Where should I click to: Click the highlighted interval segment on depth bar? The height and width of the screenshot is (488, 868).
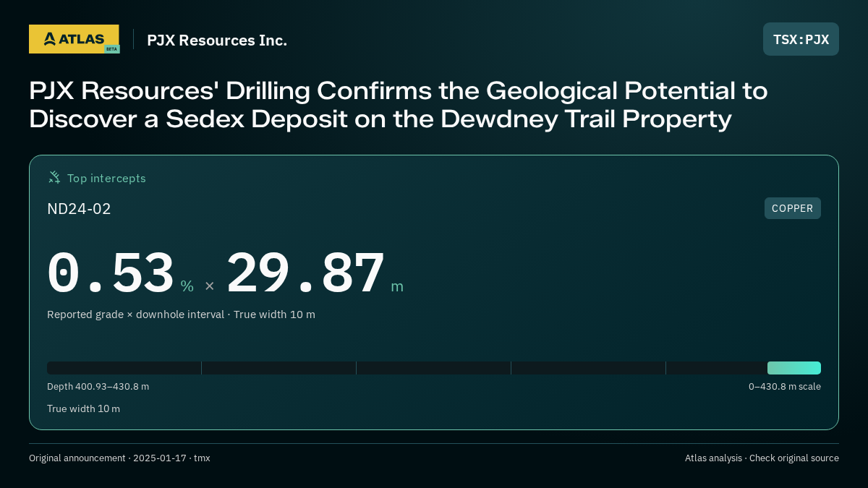click(794, 368)
